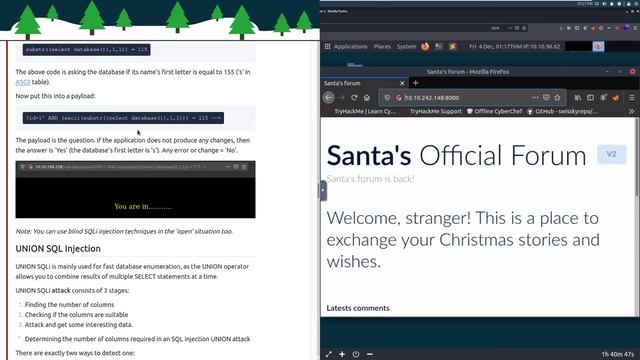Click the V2 badge on forum header

tap(611, 154)
